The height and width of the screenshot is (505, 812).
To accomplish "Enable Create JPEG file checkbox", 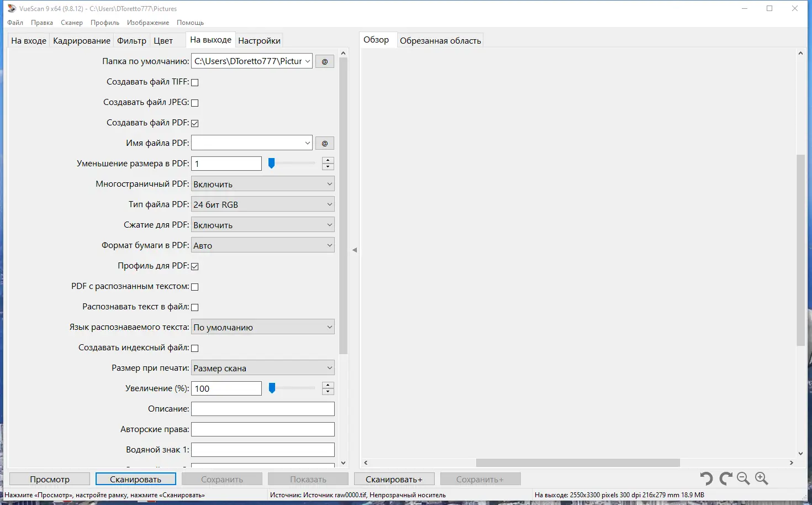I will pos(194,103).
